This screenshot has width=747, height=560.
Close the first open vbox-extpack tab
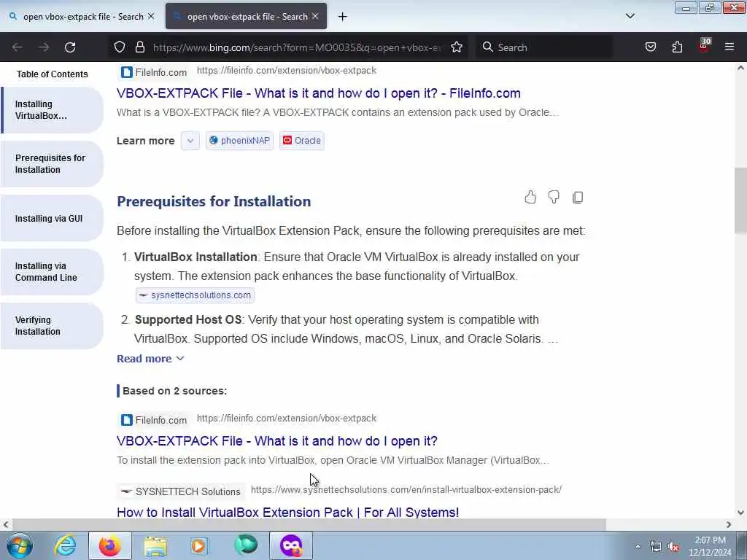(x=151, y=16)
